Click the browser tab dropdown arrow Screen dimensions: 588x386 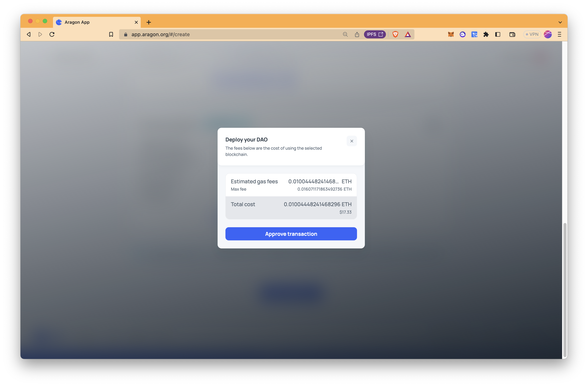(x=560, y=22)
